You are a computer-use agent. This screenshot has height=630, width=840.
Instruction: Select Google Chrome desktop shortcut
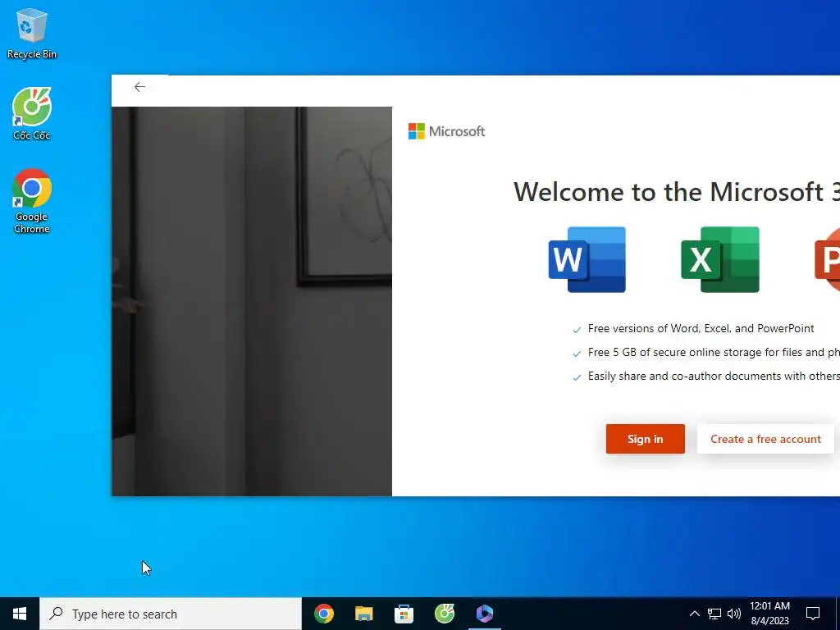point(32,202)
